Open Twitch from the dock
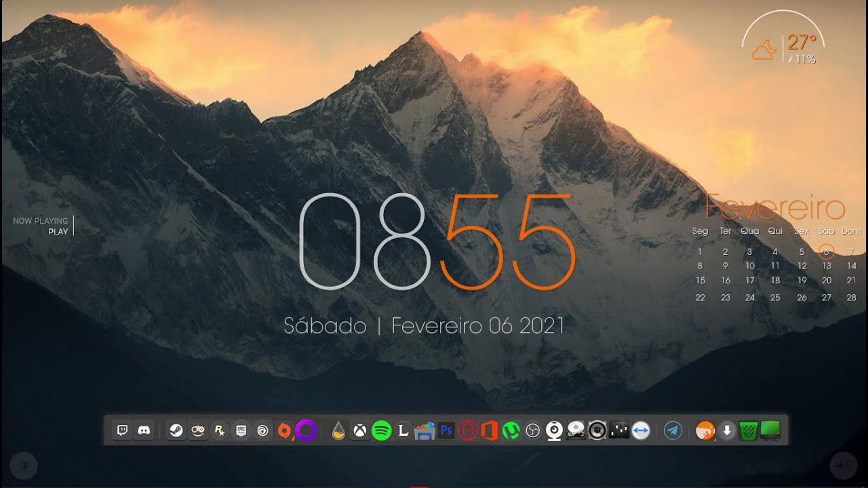Image resolution: width=868 pixels, height=488 pixels. click(x=122, y=430)
